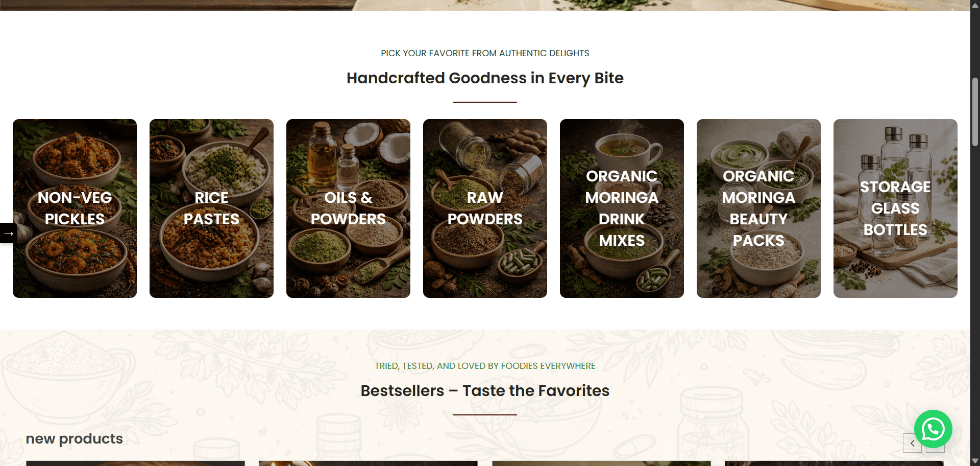Open Organic Moringa Beauty Packs card
Image resolution: width=980 pixels, height=466 pixels.
(x=758, y=208)
